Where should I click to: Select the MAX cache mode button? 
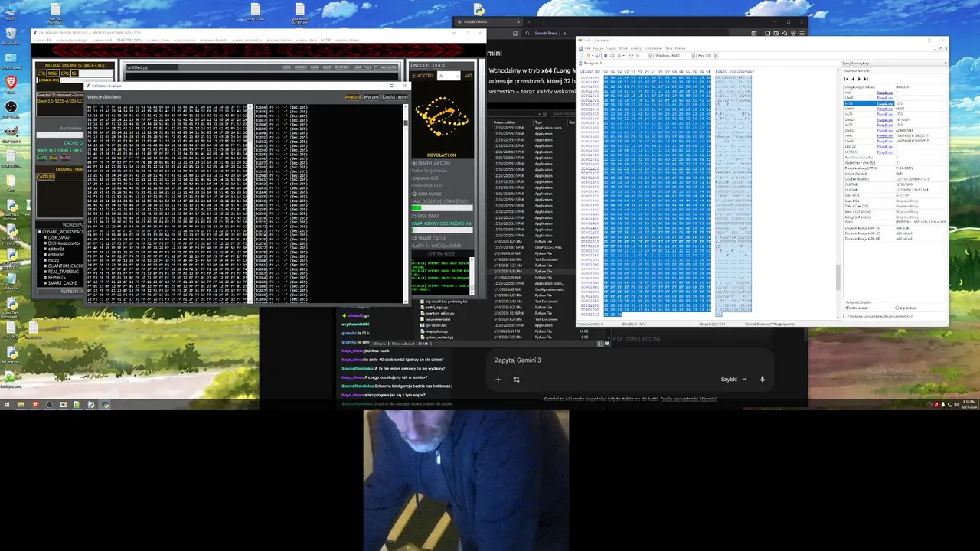(65, 158)
